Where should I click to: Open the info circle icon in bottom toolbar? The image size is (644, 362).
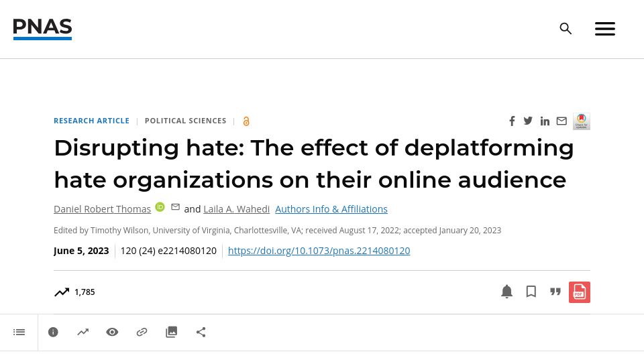53,332
